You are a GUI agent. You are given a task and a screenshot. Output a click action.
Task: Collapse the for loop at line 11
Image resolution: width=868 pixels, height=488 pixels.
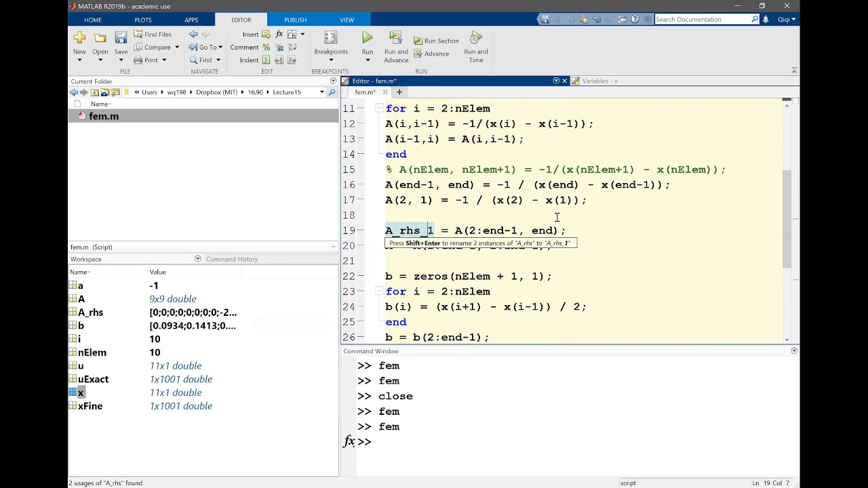click(378, 108)
